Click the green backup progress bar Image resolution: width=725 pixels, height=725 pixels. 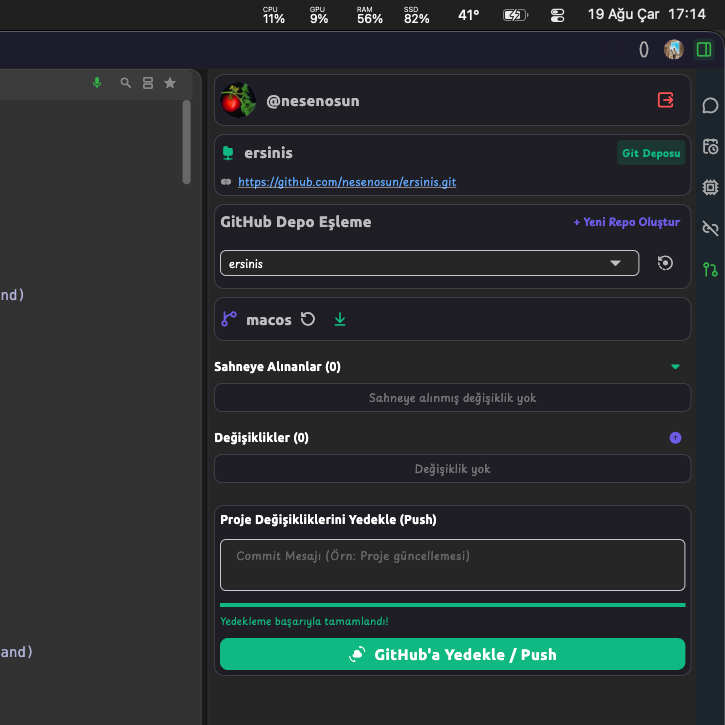[x=452, y=605]
